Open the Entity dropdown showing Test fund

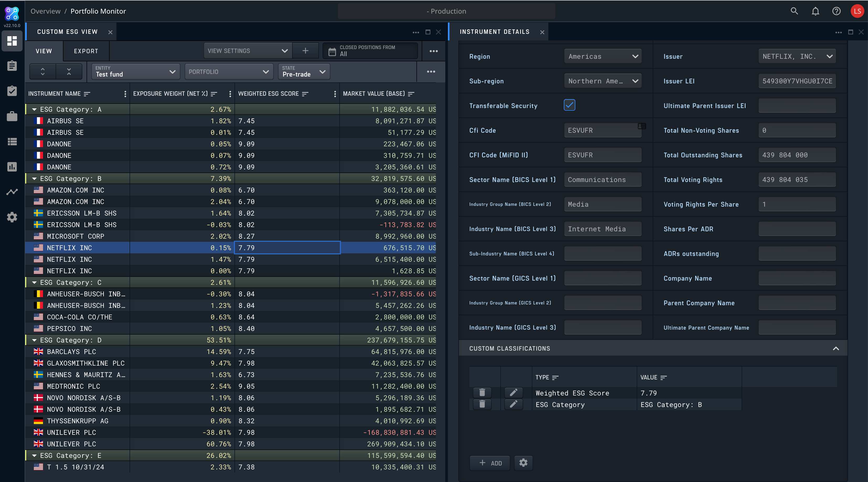tap(136, 71)
